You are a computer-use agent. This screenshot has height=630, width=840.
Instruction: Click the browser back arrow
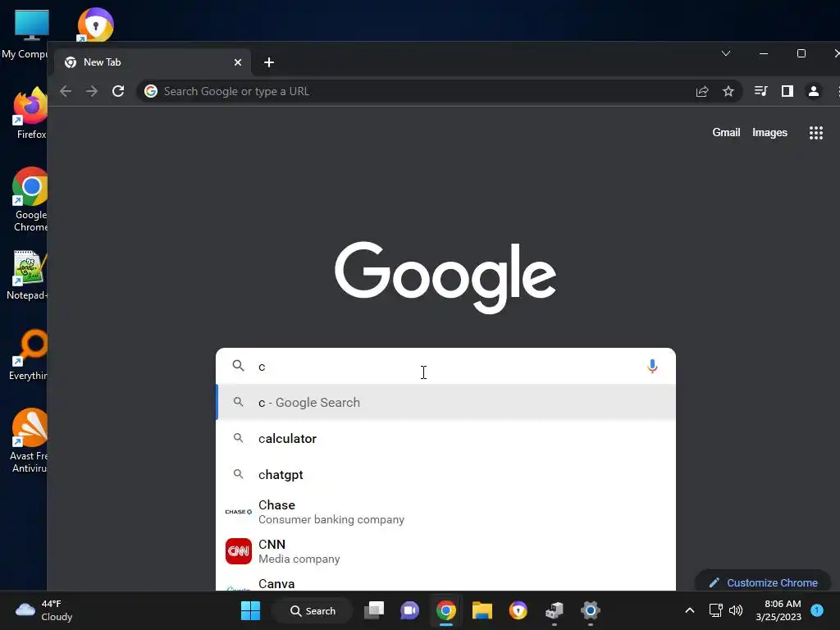(66, 91)
